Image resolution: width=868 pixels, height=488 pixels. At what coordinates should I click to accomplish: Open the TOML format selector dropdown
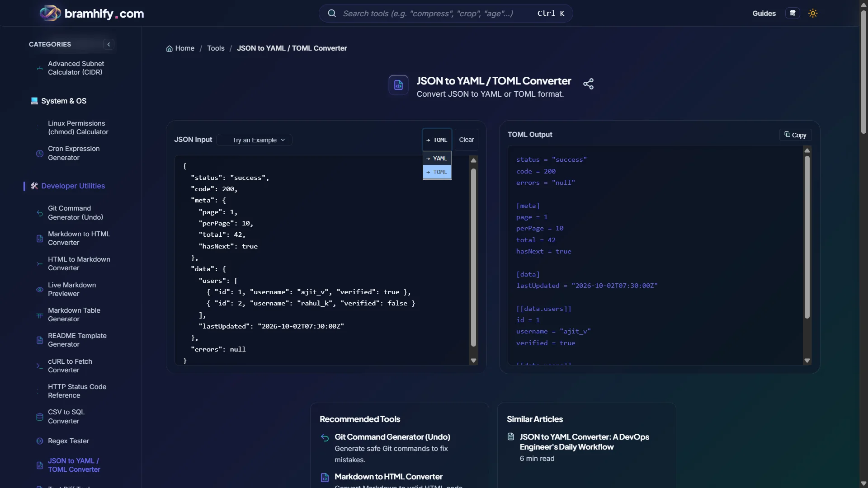click(x=437, y=140)
